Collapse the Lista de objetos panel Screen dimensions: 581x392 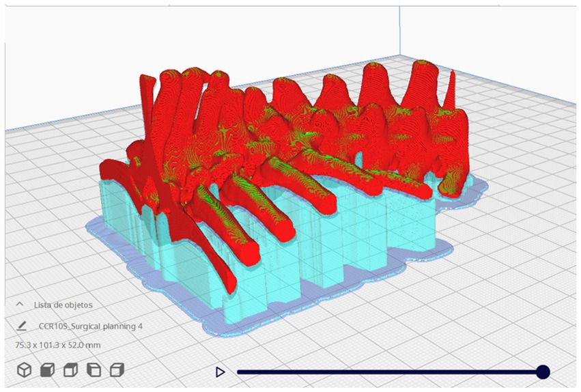[20, 304]
